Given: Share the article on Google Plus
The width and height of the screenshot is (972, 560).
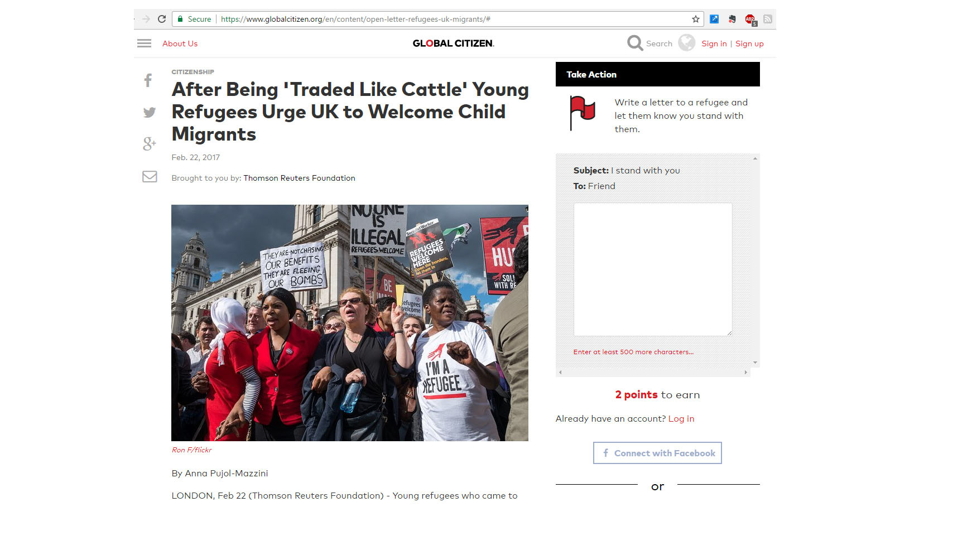Looking at the screenshot, I should coord(149,144).
